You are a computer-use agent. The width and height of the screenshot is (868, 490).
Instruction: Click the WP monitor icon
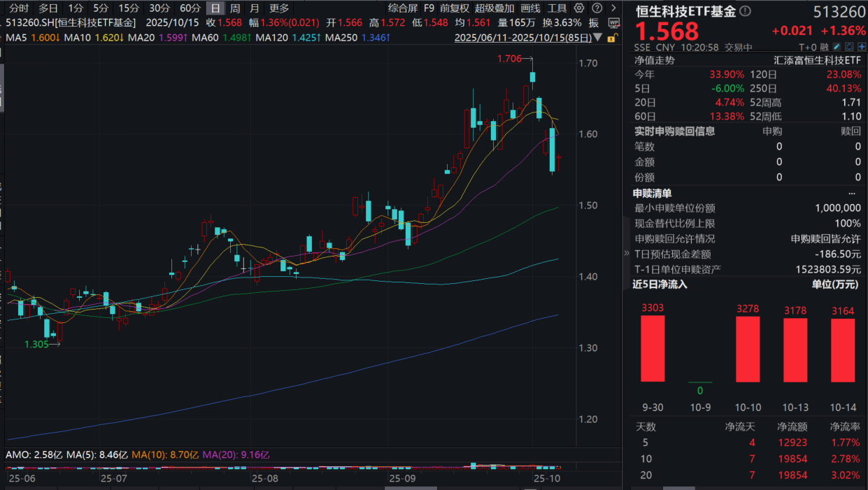613,23
